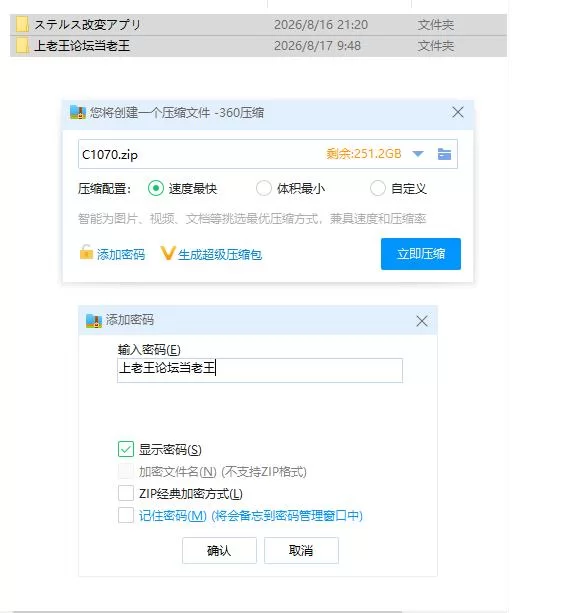
Task: Click the V icon for 生成超级压缩包
Action: [x=168, y=253]
